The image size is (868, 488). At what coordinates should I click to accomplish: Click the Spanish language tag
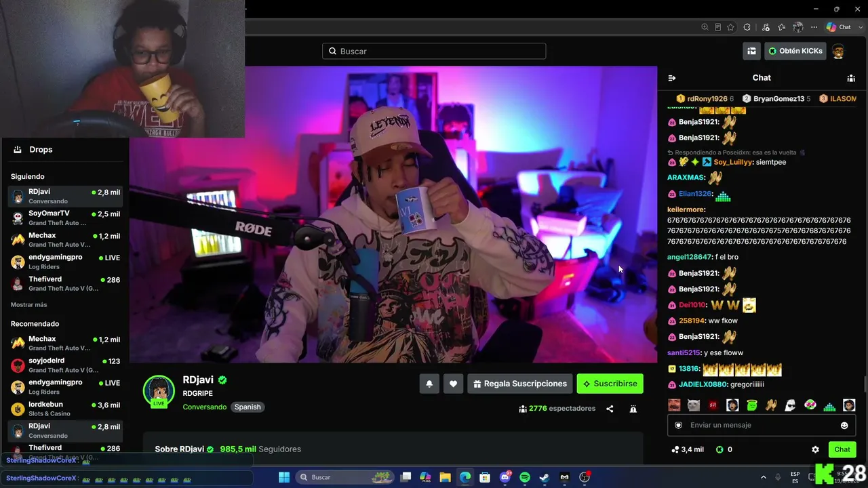248,407
